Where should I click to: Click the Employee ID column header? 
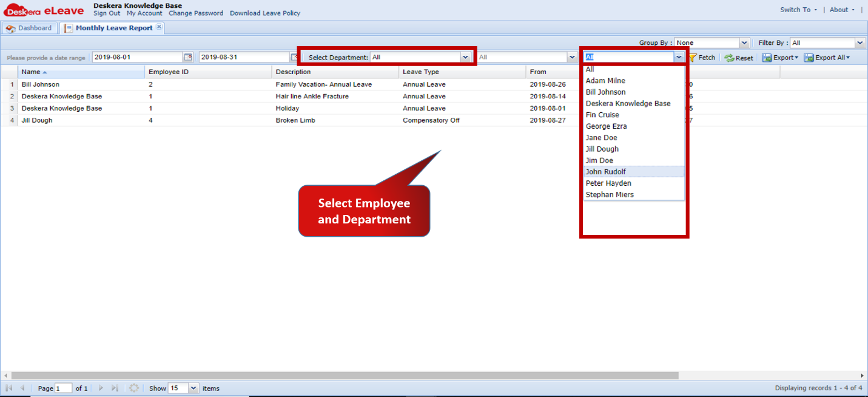pos(209,72)
